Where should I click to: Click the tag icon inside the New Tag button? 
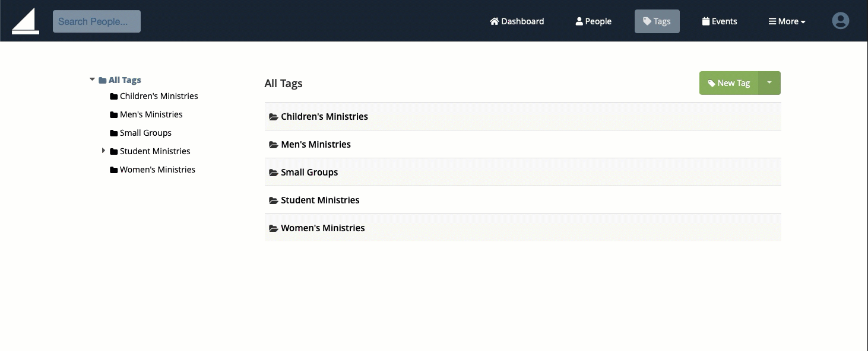pyautogui.click(x=711, y=82)
